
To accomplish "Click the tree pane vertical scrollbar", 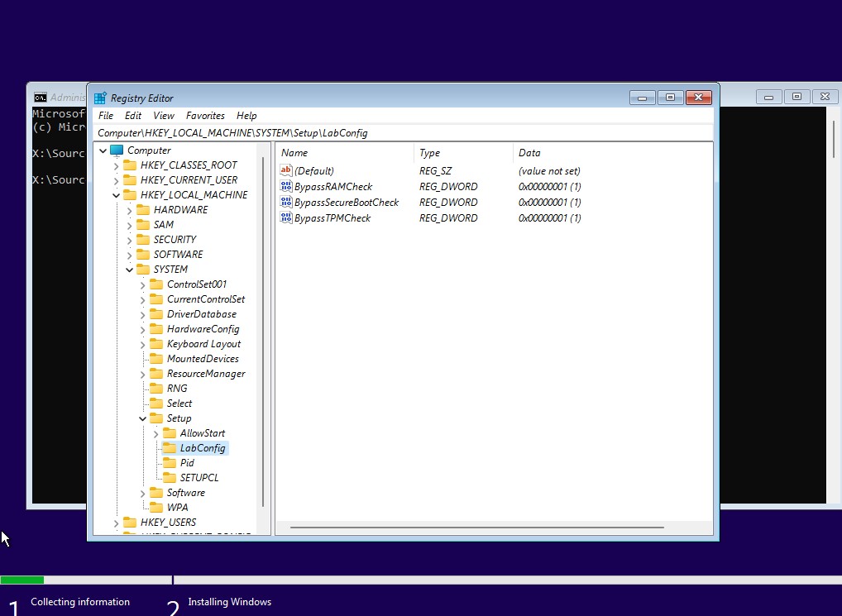I will (263, 332).
